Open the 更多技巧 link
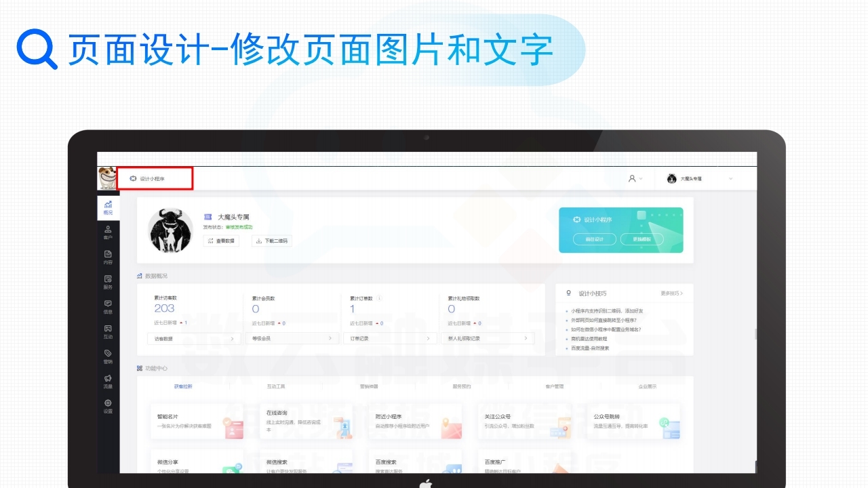Viewport: 868px width, 488px height. 671,293
